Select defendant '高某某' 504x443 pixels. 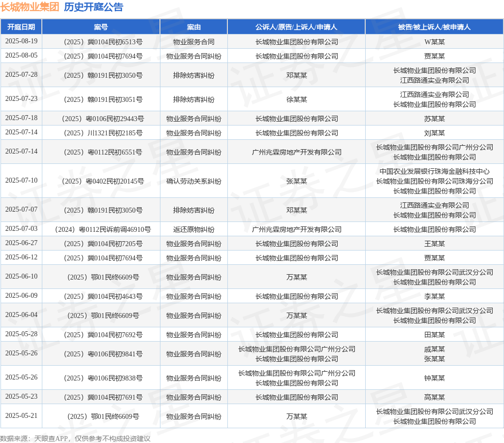(435, 397)
